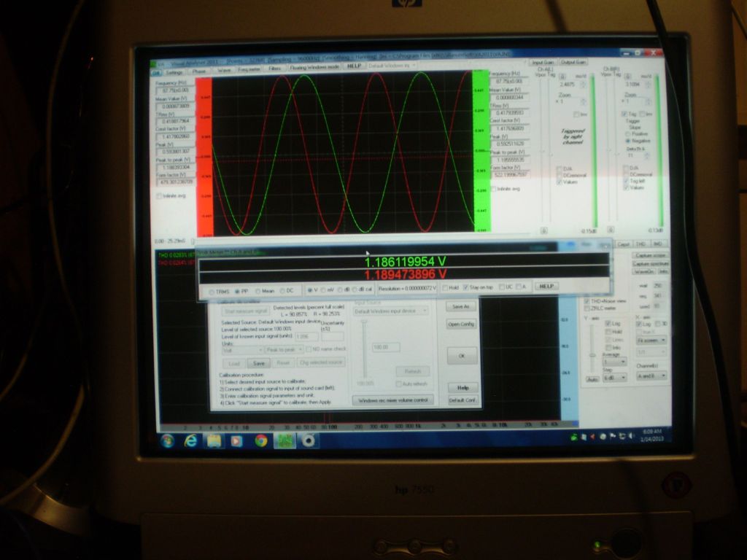Image resolution: width=747 pixels, height=560 pixels.
Task: Switch to Floating Windows mode
Action: [314, 67]
